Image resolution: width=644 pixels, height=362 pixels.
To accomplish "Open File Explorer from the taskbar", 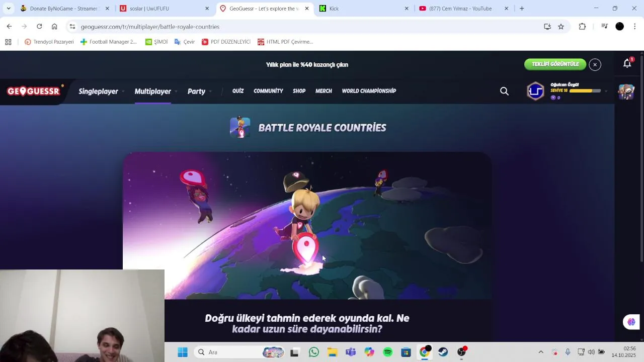I will click(x=332, y=352).
